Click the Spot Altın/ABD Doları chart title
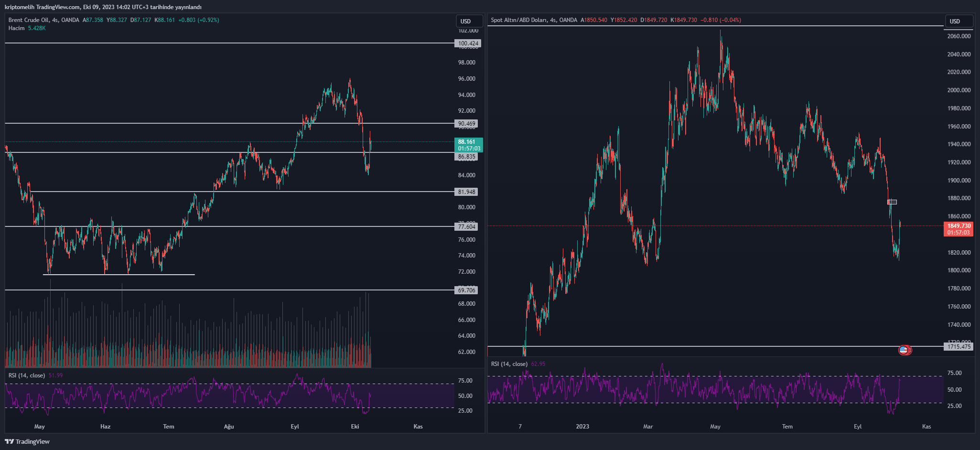Image resolution: width=980 pixels, height=450 pixels. pos(534,20)
